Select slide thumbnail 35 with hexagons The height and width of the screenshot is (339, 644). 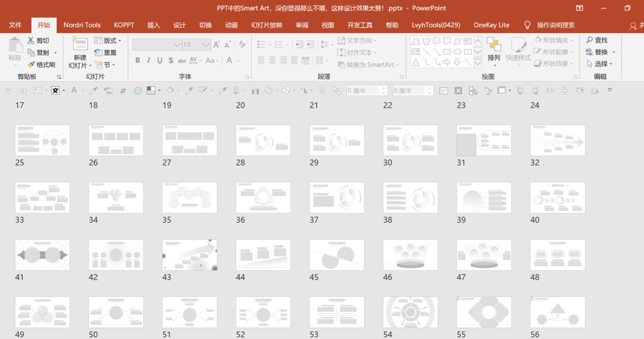[x=190, y=198]
